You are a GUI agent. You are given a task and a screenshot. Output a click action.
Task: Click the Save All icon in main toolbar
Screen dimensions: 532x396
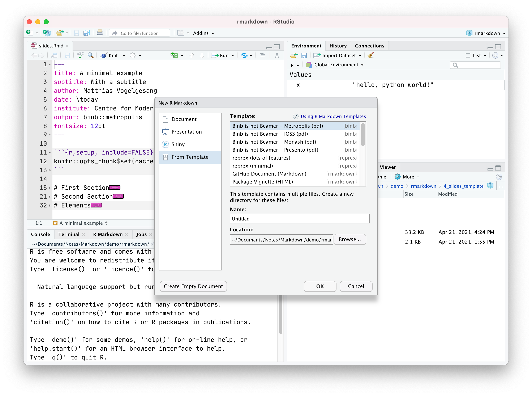86,33
